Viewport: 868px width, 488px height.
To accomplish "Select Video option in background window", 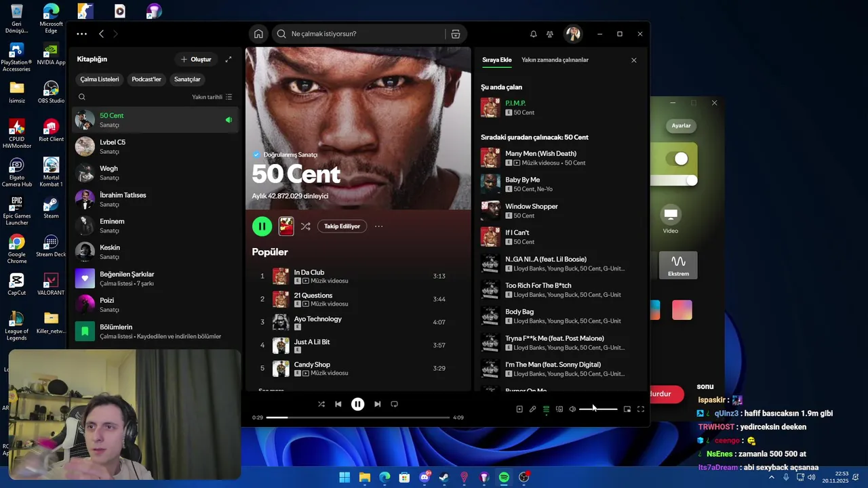I will pyautogui.click(x=671, y=220).
